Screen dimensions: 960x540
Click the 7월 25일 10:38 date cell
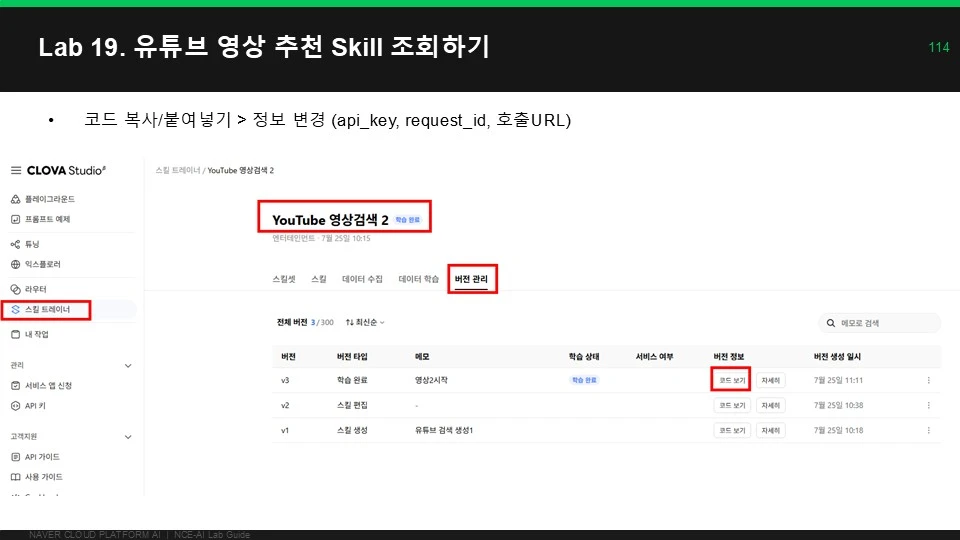[838, 405]
